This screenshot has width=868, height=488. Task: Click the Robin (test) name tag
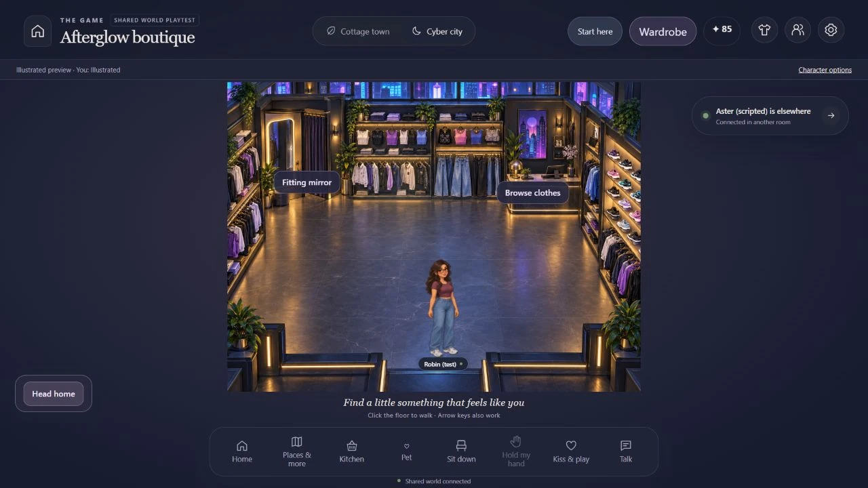click(443, 364)
